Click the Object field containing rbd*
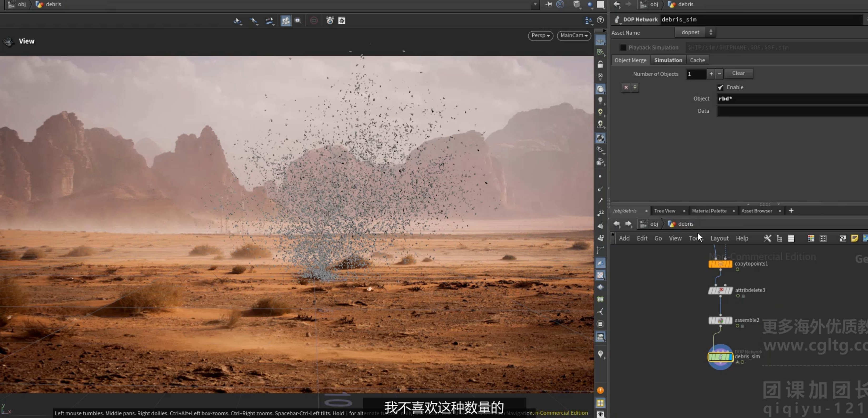 [792, 99]
